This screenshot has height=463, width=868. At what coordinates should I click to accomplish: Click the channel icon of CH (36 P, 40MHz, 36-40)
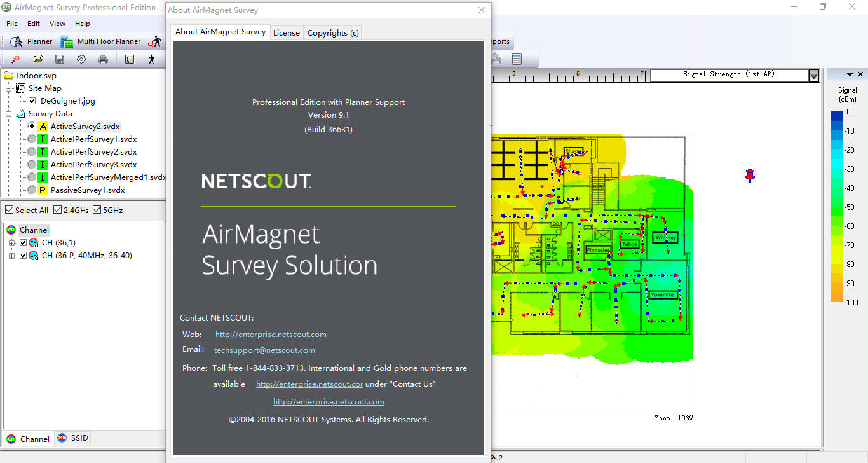[34, 256]
